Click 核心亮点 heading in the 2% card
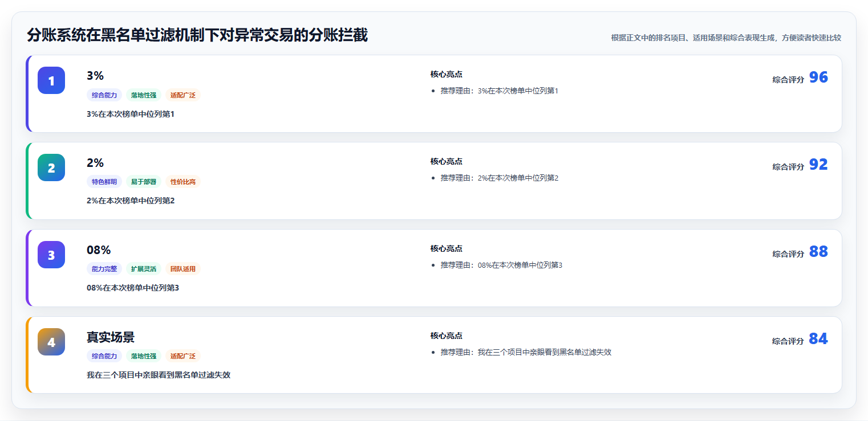The height and width of the screenshot is (421, 868). point(447,161)
